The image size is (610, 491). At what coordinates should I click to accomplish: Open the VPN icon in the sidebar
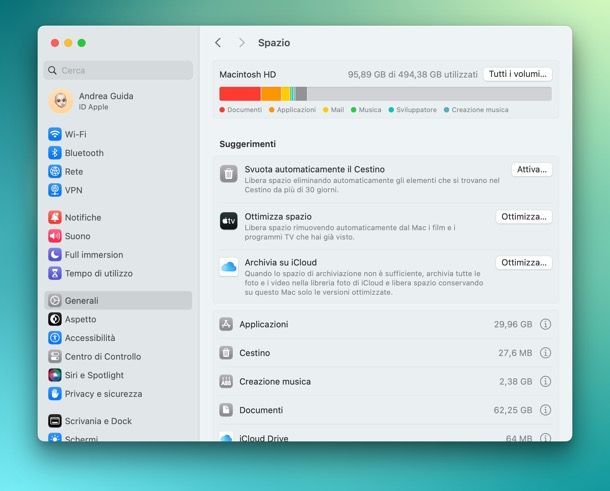click(55, 190)
